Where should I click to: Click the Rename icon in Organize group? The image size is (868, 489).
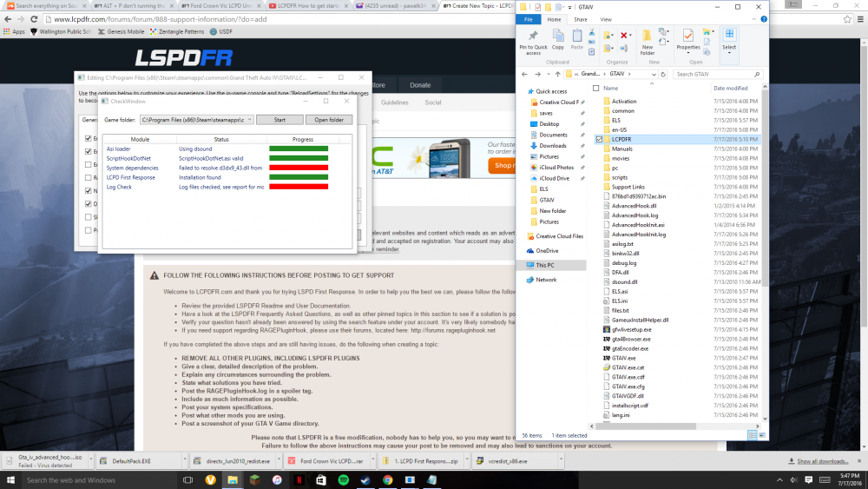coord(623,49)
